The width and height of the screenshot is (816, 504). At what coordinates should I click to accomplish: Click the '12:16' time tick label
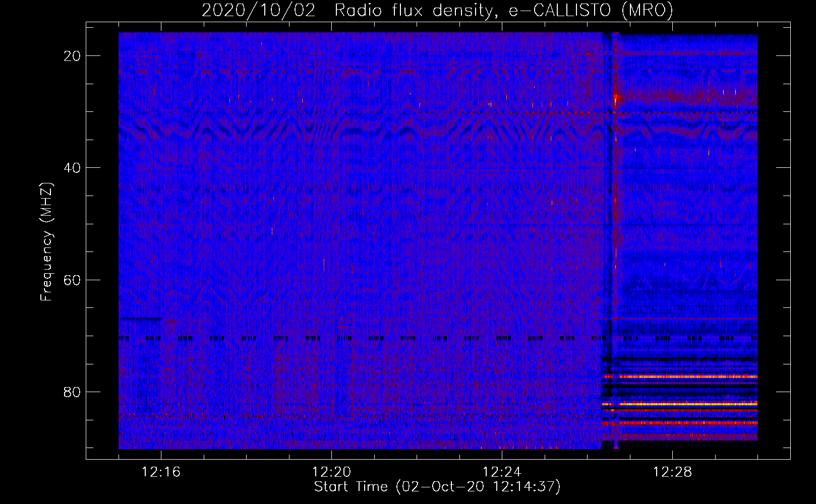(161, 472)
